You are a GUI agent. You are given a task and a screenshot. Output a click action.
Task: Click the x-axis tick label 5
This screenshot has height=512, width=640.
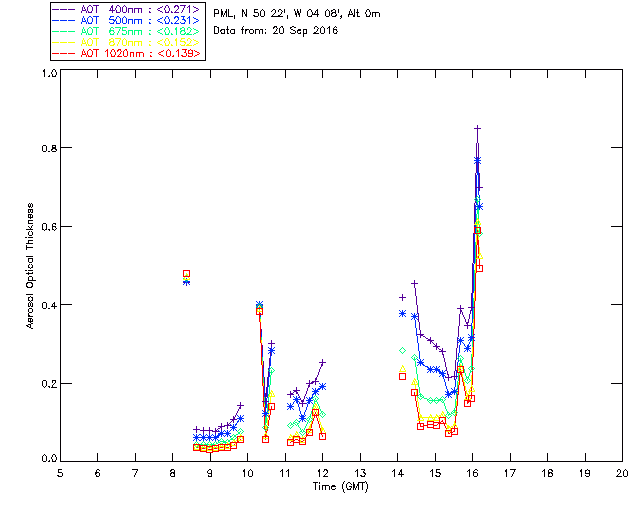60,473
